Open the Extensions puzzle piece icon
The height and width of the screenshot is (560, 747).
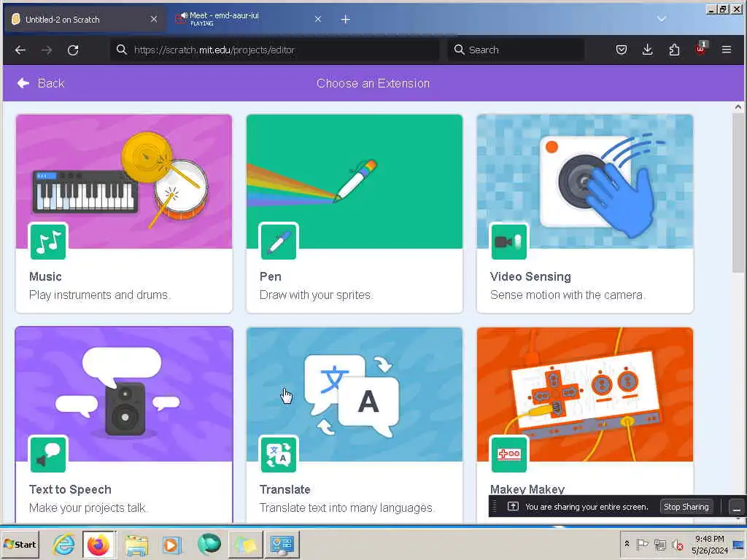tap(674, 50)
